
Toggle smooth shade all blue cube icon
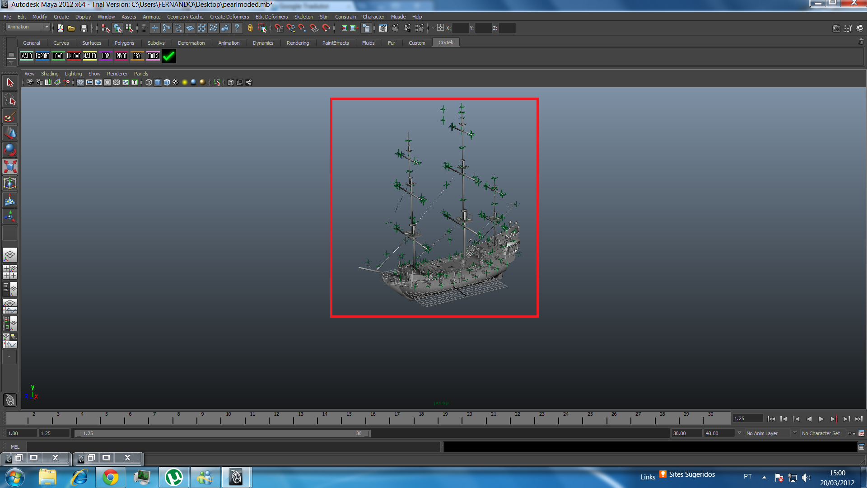158,82
